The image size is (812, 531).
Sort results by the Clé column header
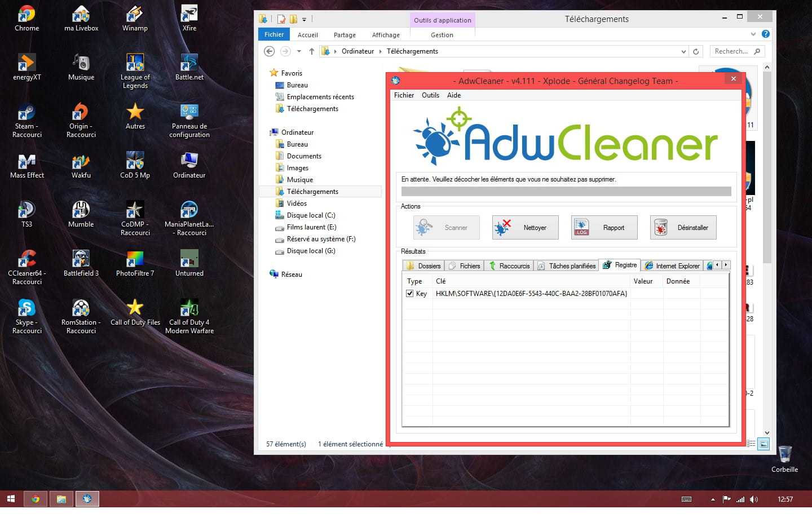click(x=531, y=281)
